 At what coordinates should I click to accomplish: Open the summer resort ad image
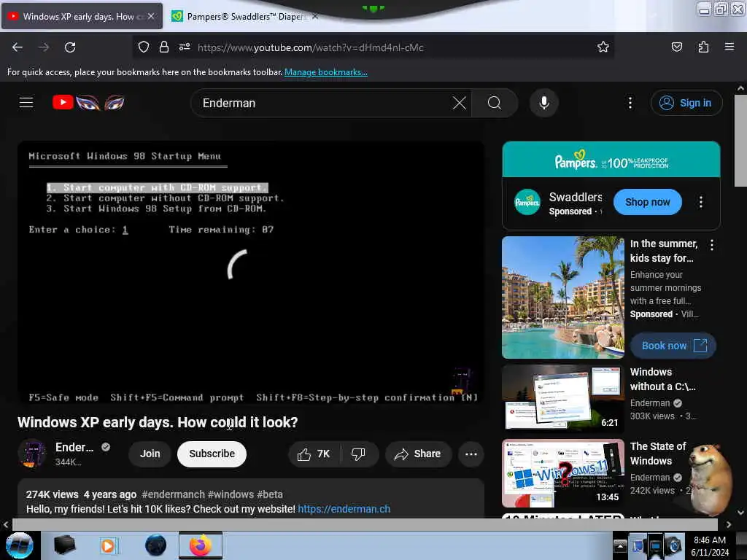pos(562,297)
